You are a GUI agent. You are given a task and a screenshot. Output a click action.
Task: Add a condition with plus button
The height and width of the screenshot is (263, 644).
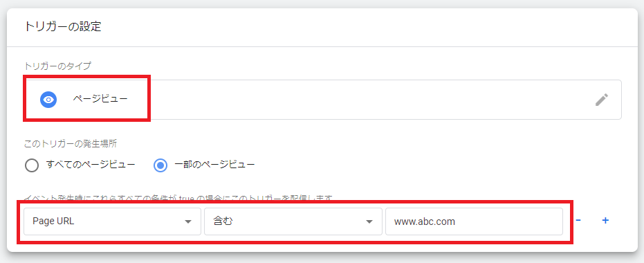point(605,221)
